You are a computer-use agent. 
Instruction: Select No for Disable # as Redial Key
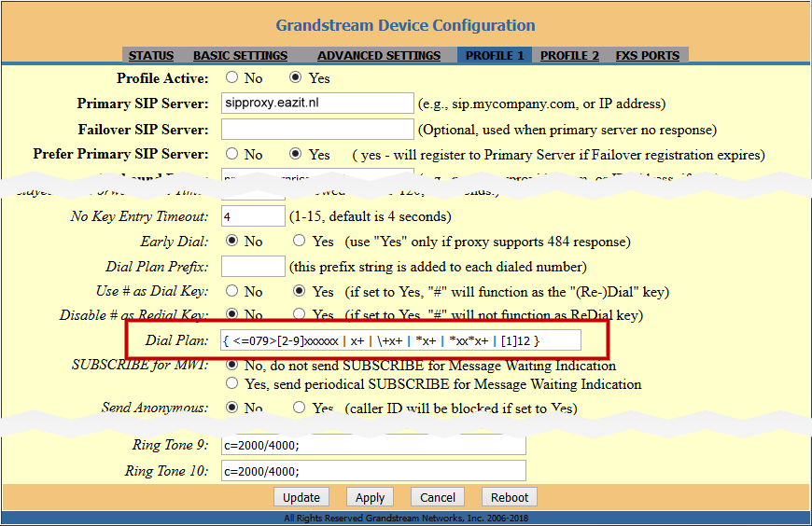point(232,313)
